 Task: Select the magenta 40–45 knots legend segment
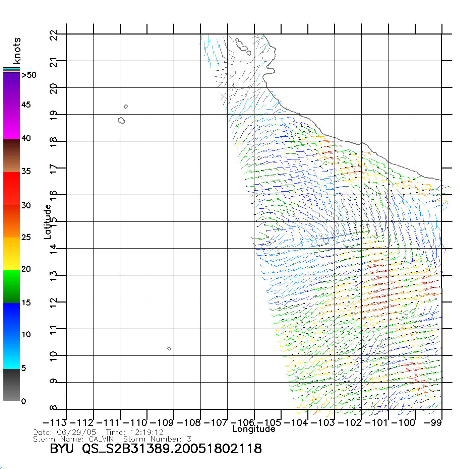point(12,122)
